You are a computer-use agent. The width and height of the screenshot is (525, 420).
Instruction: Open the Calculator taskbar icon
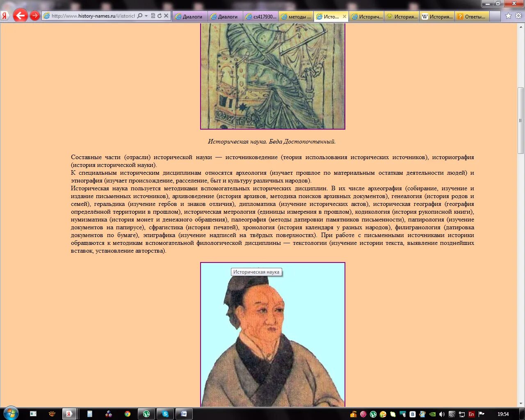tap(90, 414)
